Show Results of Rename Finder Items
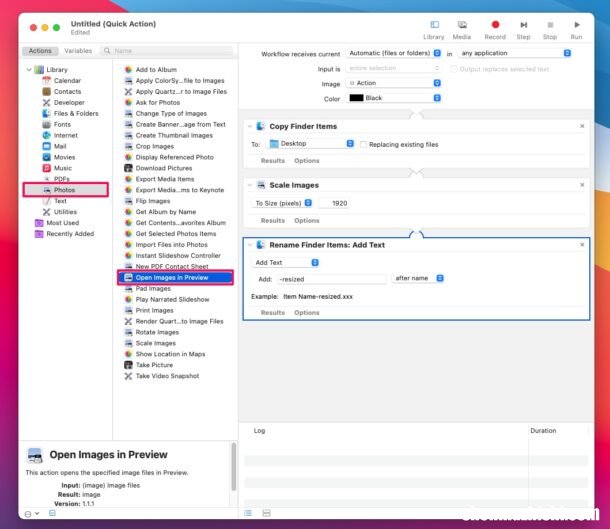This screenshot has height=529, width=610. coord(273,313)
